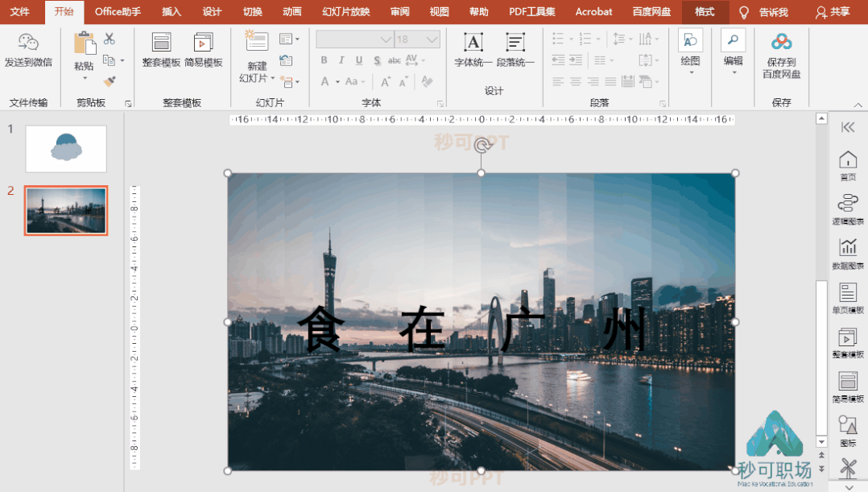
Task: Click the 共享 Share button
Action: coord(833,12)
